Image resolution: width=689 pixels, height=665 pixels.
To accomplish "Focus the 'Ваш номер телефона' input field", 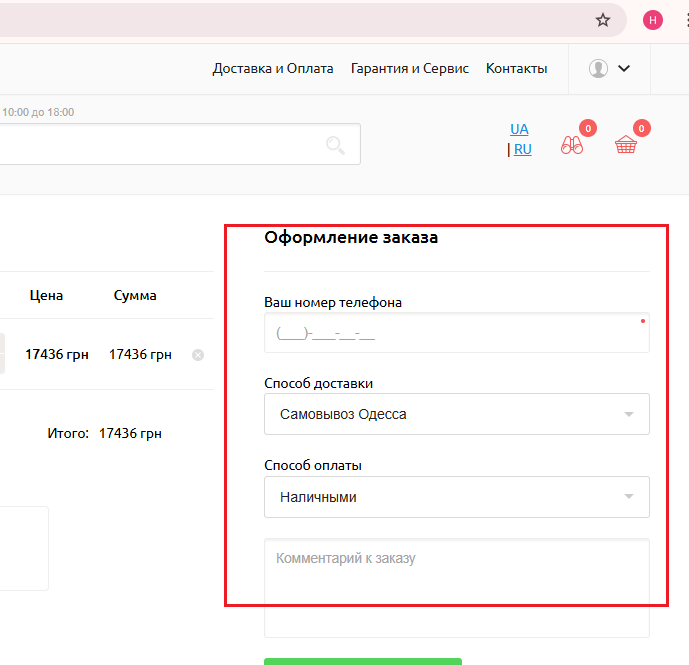I will pyautogui.click(x=456, y=333).
